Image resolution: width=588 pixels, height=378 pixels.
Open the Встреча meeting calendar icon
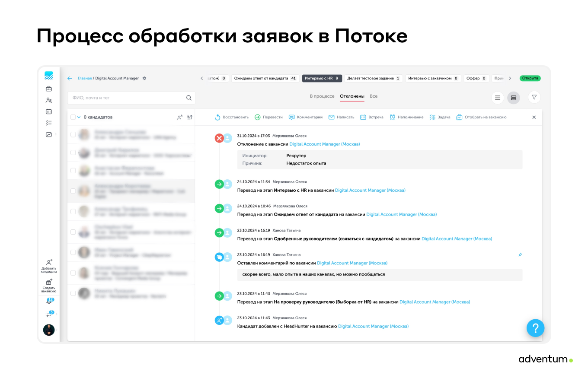(364, 117)
